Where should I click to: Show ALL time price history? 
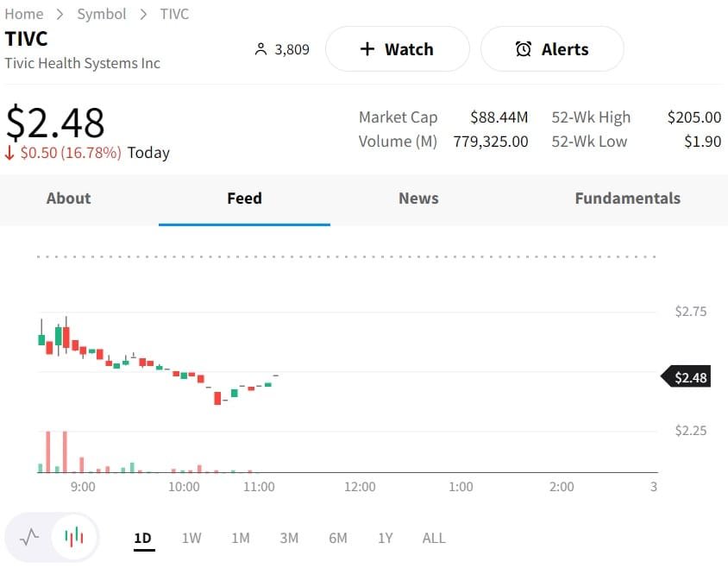coord(434,538)
